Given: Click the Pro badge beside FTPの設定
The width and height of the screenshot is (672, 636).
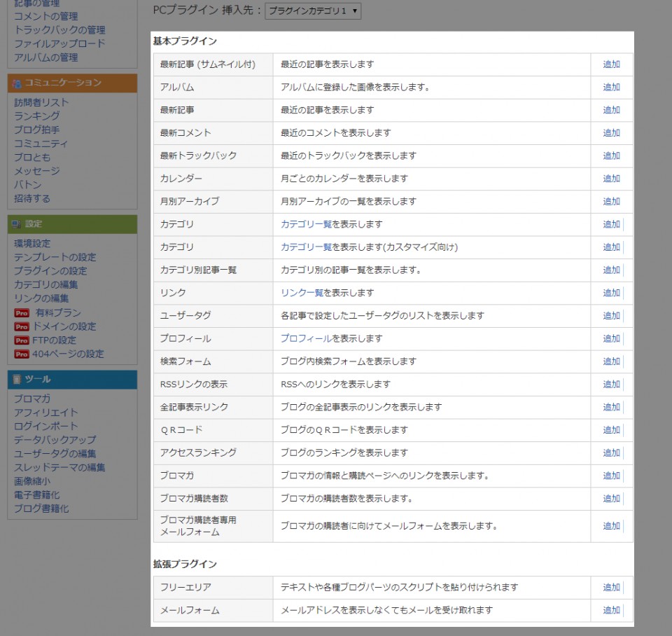Looking at the screenshot, I should [22, 340].
